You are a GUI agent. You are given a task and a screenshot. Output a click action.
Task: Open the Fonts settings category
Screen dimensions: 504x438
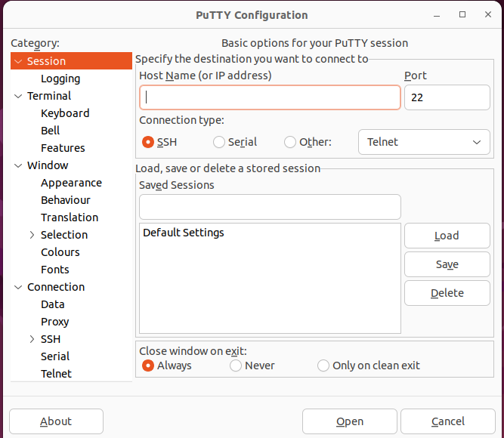(55, 270)
